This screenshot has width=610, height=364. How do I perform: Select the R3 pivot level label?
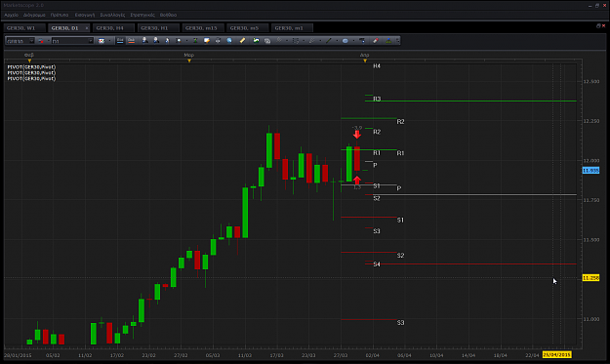click(377, 99)
